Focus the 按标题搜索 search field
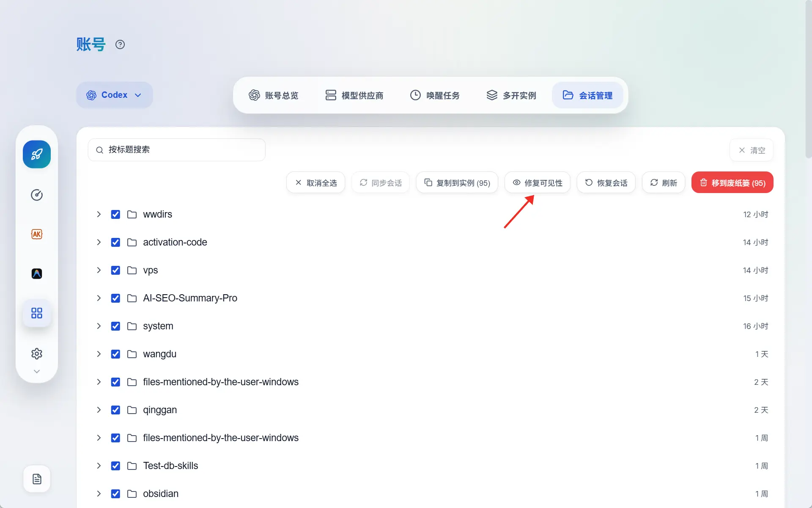Viewport: 812px width, 508px height. pyautogui.click(x=177, y=150)
